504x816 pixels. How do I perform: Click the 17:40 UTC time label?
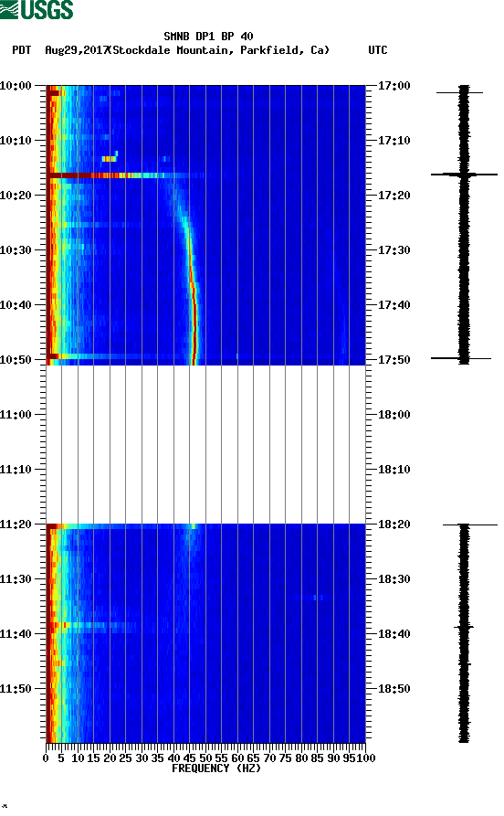point(394,305)
